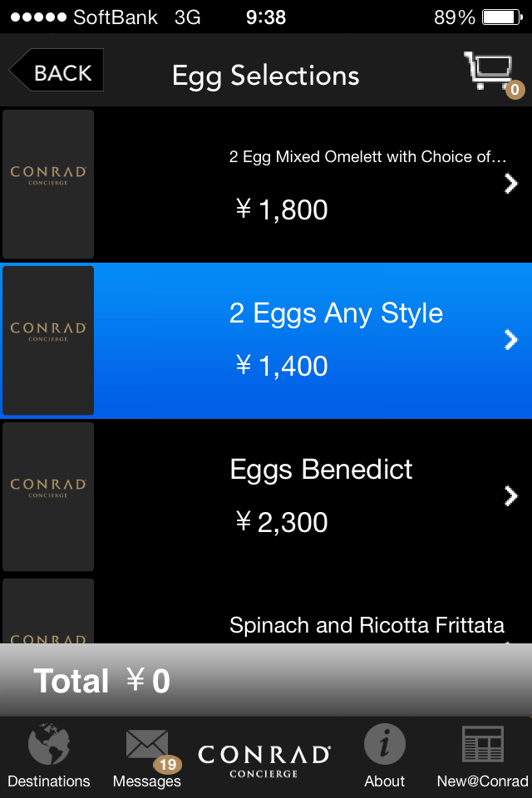
Task: Open Destinations globe icon
Action: pyautogui.click(x=48, y=745)
